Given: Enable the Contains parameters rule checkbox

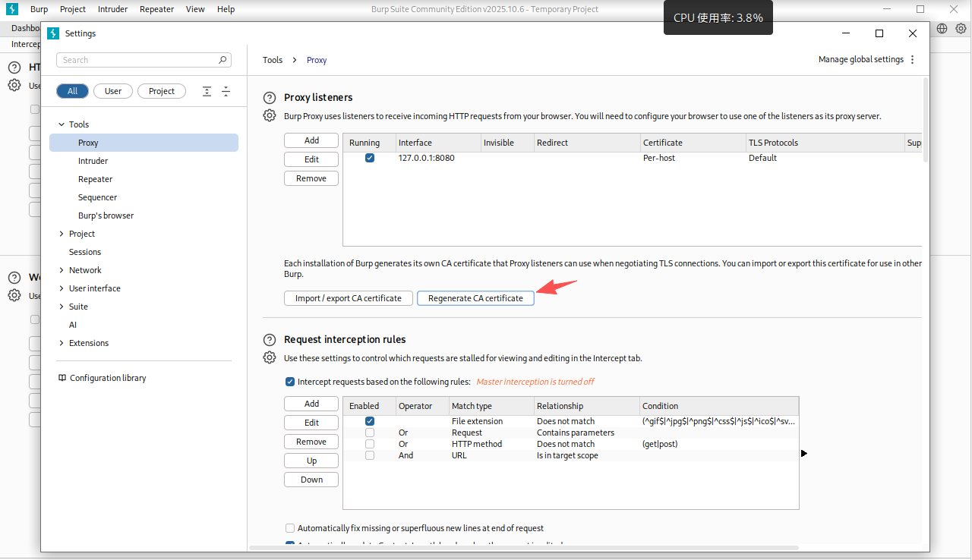Looking at the screenshot, I should tap(370, 433).
